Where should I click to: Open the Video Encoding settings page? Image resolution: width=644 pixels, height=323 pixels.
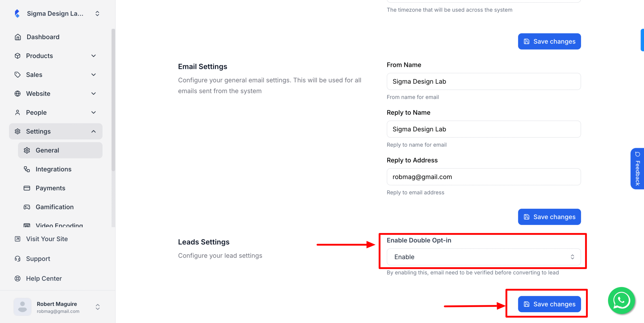pos(59,225)
